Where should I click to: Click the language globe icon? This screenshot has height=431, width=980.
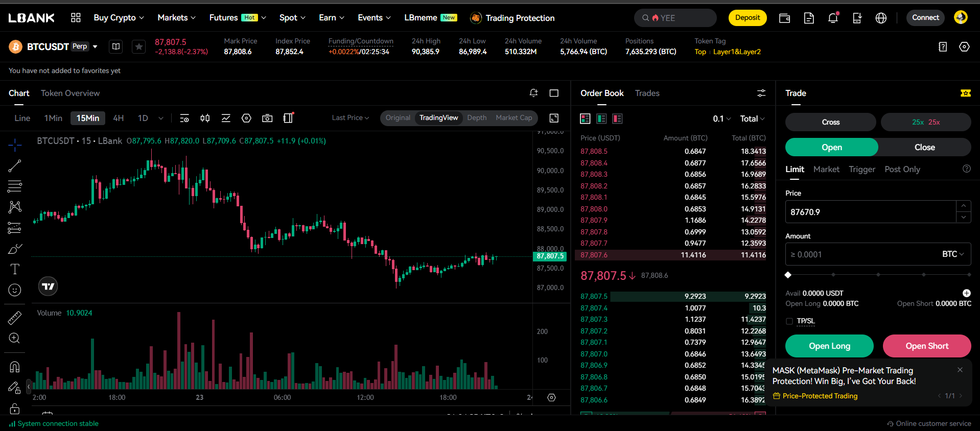(x=881, y=18)
